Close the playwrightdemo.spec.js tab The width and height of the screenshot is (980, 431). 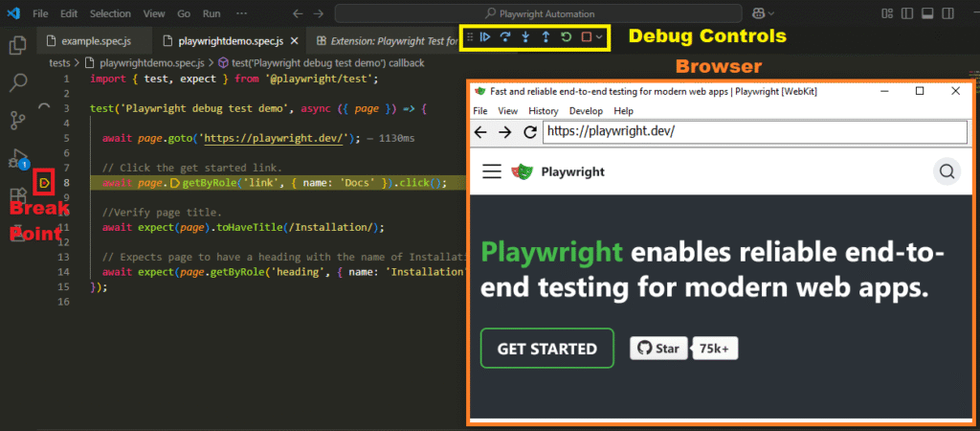coord(295,40)
